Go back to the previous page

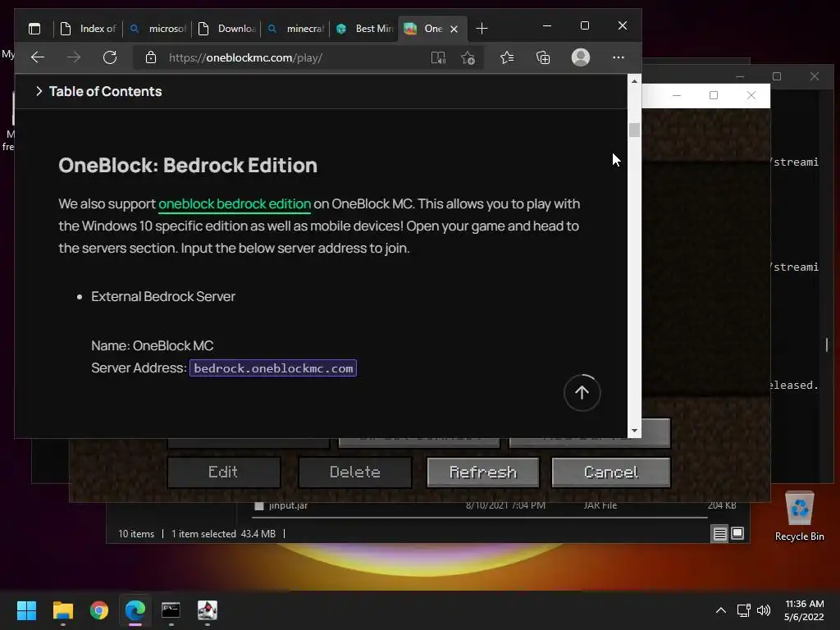pyautogui.click(x=38, y=57)
